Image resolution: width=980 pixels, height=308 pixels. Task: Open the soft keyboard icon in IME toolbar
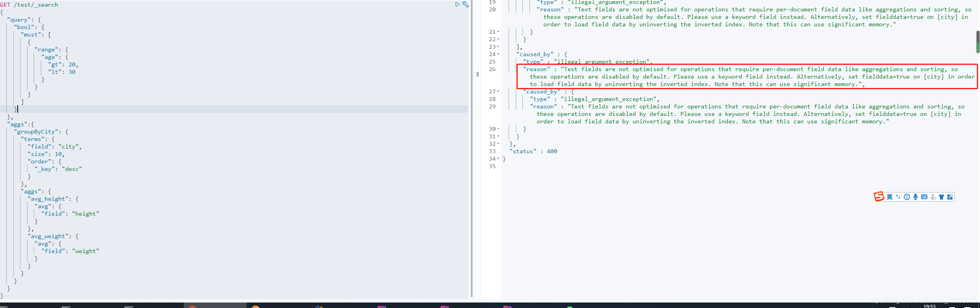coord(924,197)
